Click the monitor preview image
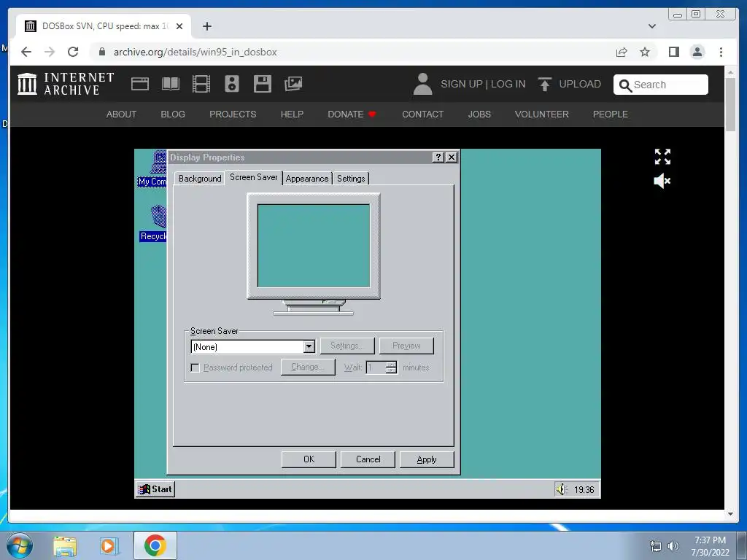 tap(314, 254)
